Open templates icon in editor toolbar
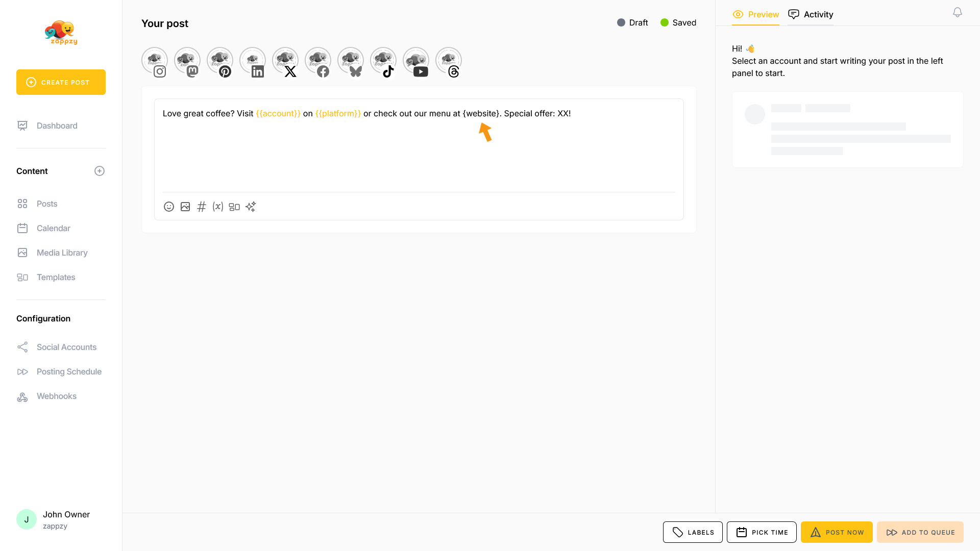The height and width of the screenshot is (551, 980). [234, 207]
